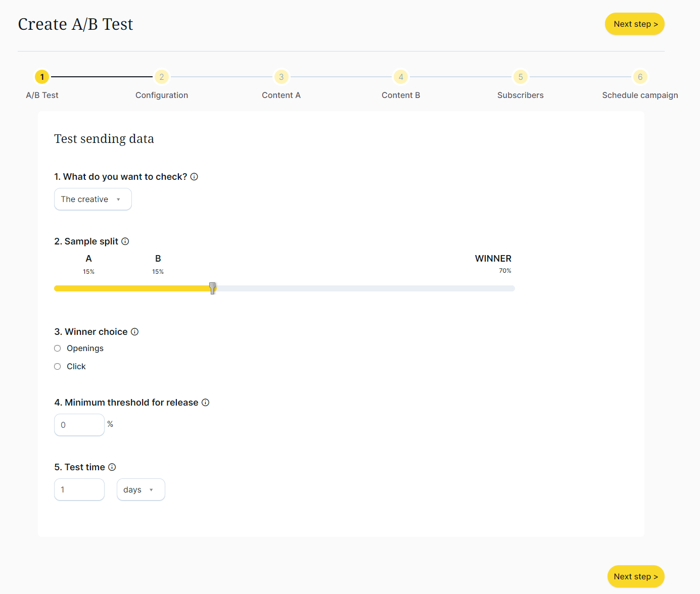Screen dimensions: 700x594
Task: Go to Content B step
Action: pyautogui.click(x=401, y=77)
